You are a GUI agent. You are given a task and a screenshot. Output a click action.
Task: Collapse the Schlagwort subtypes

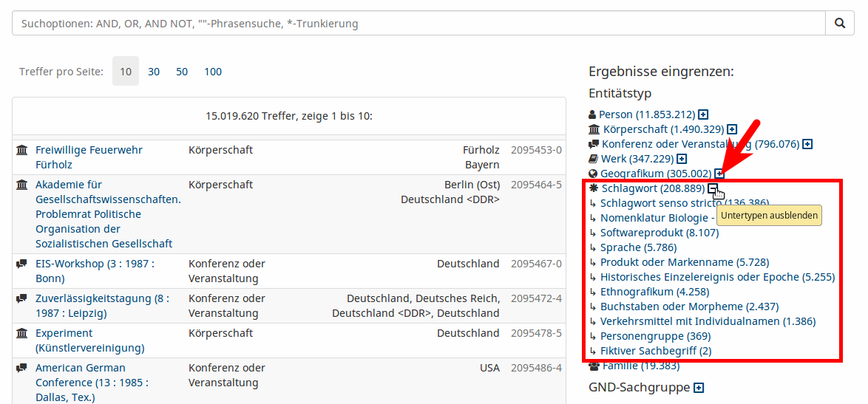point(713,188)
